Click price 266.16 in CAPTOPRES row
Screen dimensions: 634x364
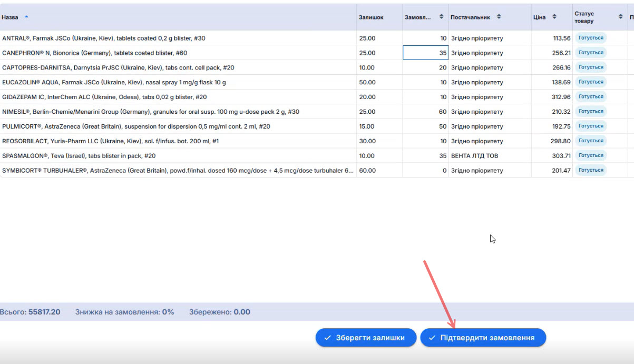[x=561, y=67]
